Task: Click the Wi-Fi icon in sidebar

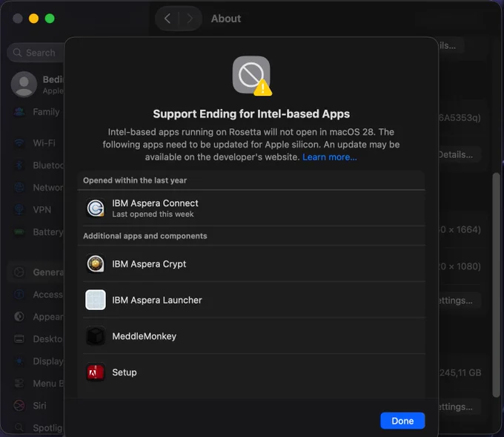Action: pyautogui.click(x=19, y=142)
